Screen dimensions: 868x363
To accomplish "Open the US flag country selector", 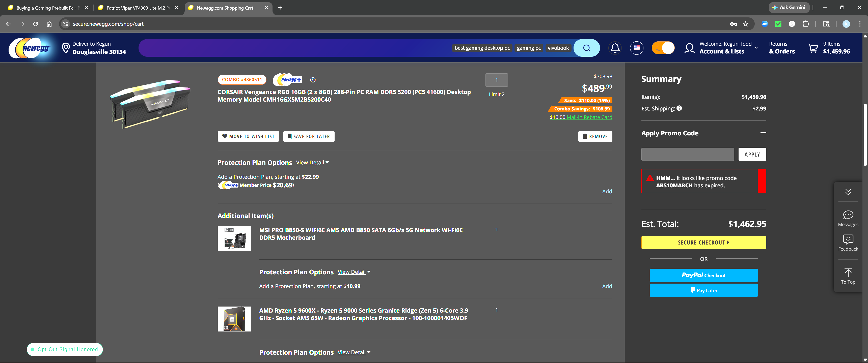I will click(x=636, y=48).
